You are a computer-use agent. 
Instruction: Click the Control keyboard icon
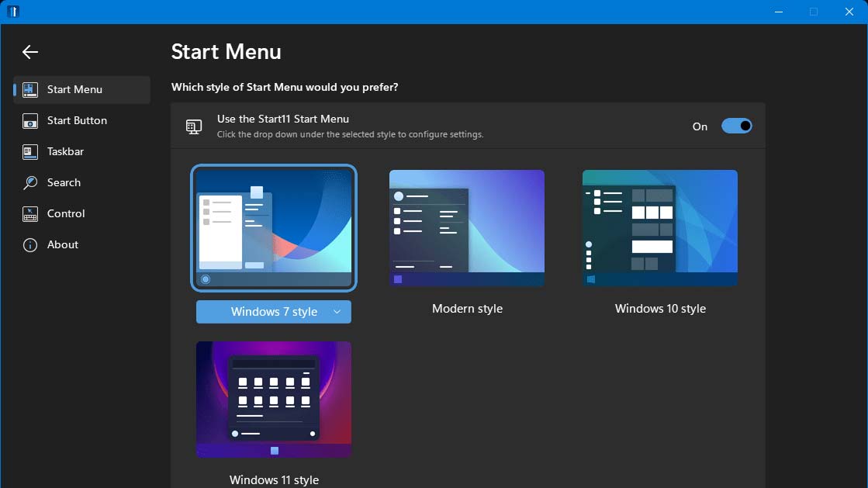point(30,214)
